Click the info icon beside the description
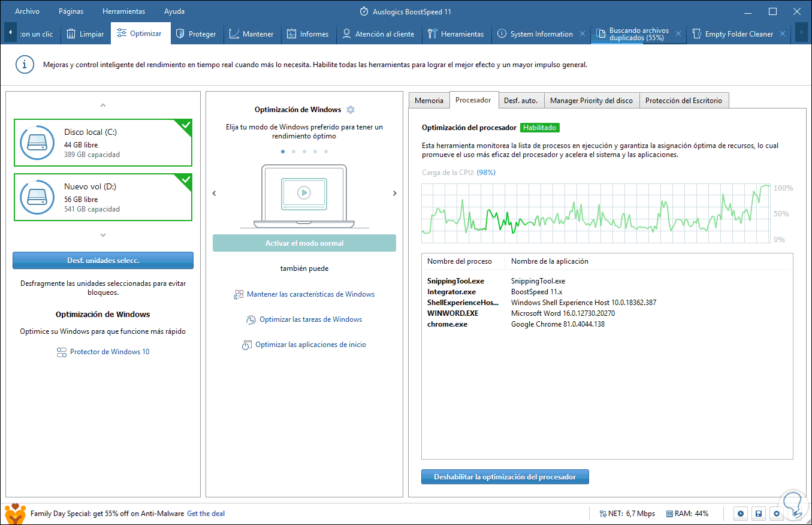 (x=25, y=65)
